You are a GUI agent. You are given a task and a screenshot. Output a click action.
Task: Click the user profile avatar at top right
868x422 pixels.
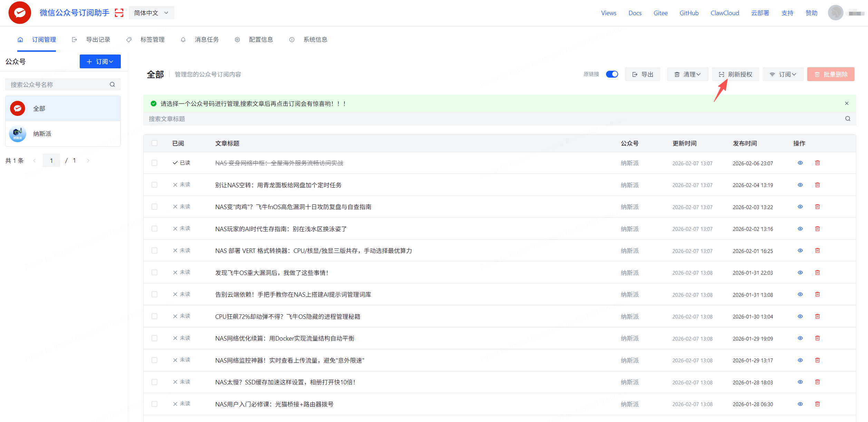pyautogui.click(x=835, y=13)
